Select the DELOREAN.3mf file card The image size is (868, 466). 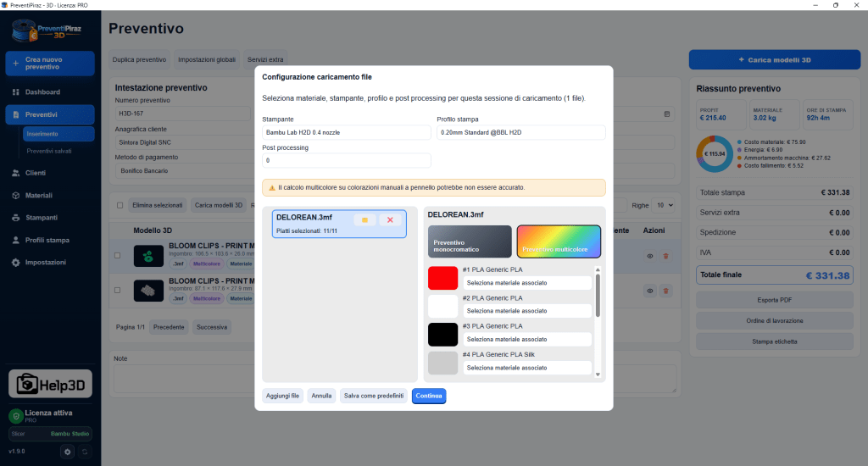[x=339, y=224]
